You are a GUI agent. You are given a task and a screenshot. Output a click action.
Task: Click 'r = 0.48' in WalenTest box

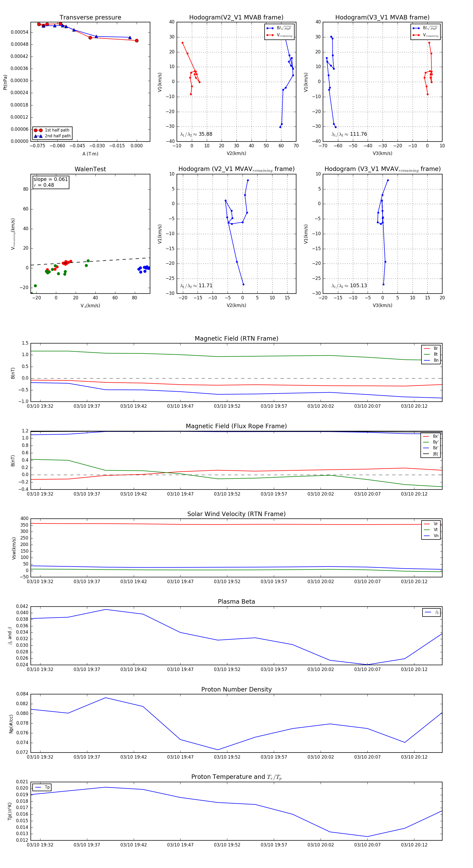(44, 185)
